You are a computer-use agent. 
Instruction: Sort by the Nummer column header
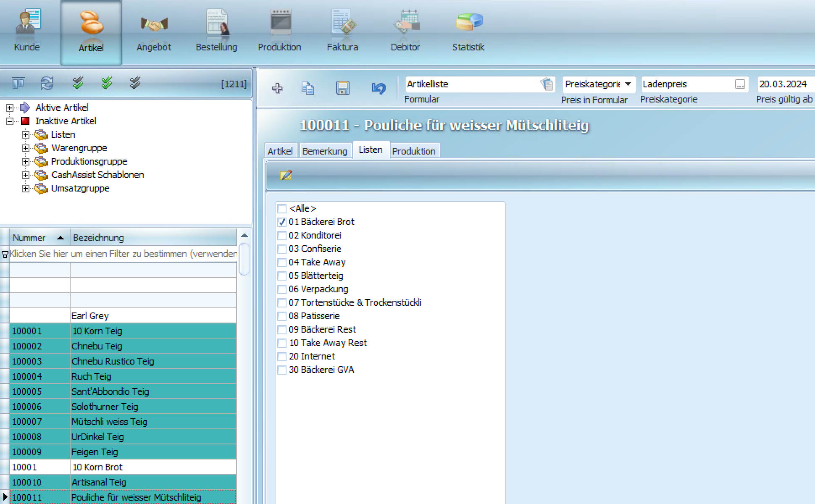coord(39,238)
